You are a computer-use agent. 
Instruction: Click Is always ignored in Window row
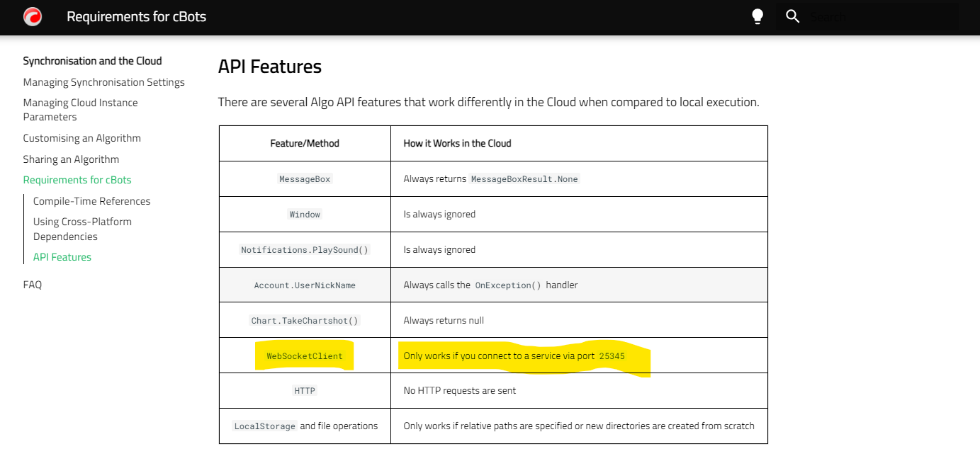[x=439, y=215]
